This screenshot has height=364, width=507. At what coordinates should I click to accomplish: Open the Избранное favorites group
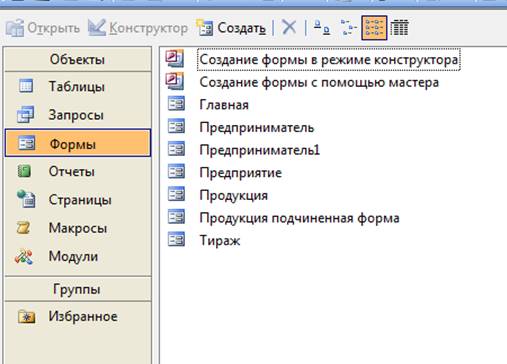click(78, 317)
